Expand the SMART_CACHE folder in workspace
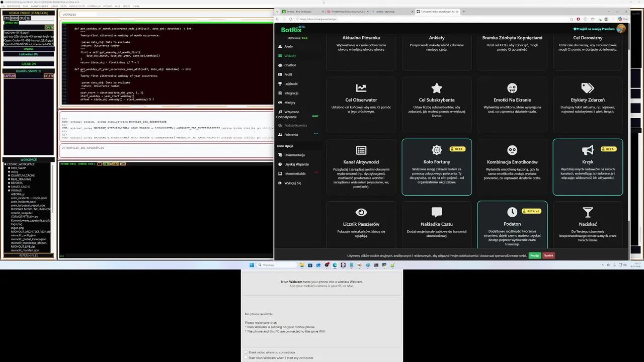644x362 pixels. 9,187
